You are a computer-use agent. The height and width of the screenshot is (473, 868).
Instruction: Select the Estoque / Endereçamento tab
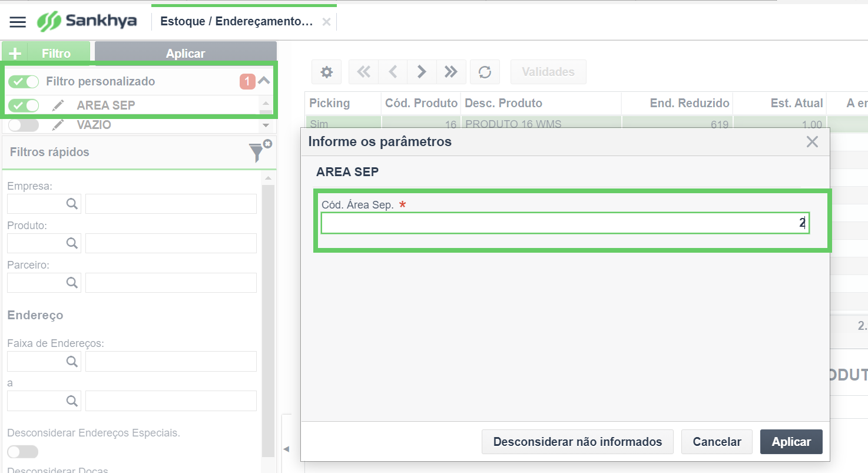pyautogui.click(x=236, y=22)
